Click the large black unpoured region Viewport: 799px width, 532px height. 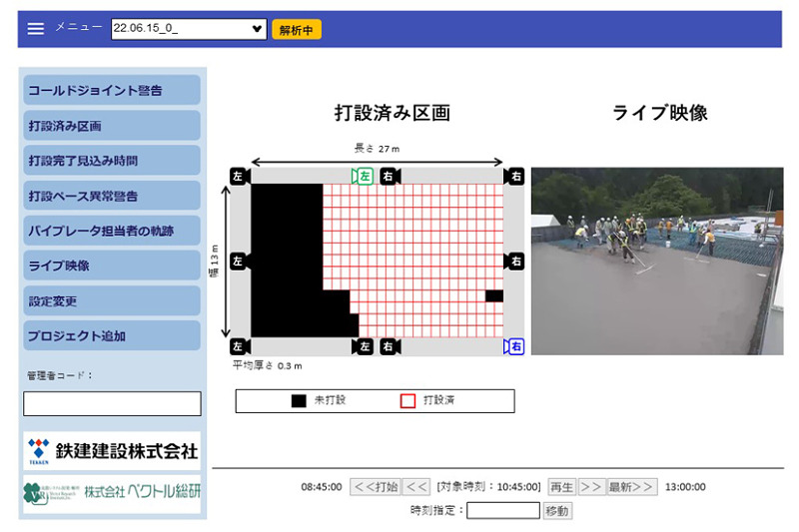pos(287,260)
